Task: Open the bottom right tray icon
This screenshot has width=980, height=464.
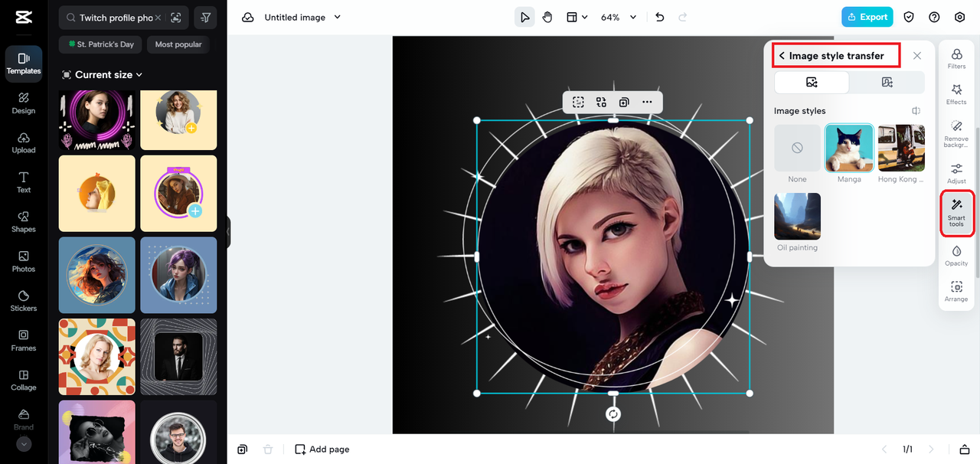Action: click(965, 449)
